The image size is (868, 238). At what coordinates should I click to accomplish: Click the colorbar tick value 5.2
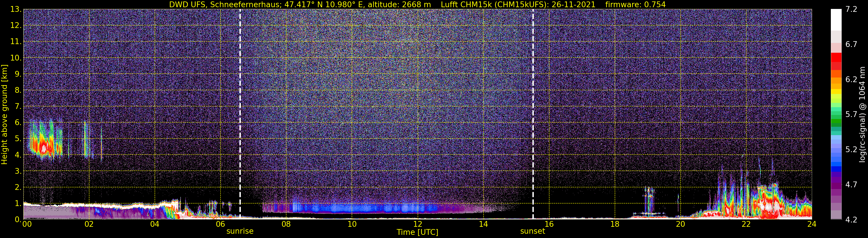point(851,149)
